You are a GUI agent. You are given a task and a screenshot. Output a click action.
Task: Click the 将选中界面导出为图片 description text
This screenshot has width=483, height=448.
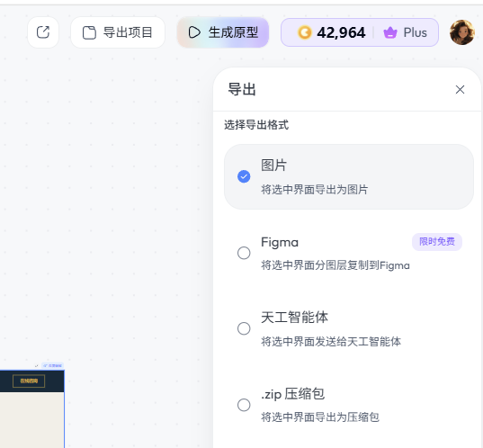coord(315,189)
